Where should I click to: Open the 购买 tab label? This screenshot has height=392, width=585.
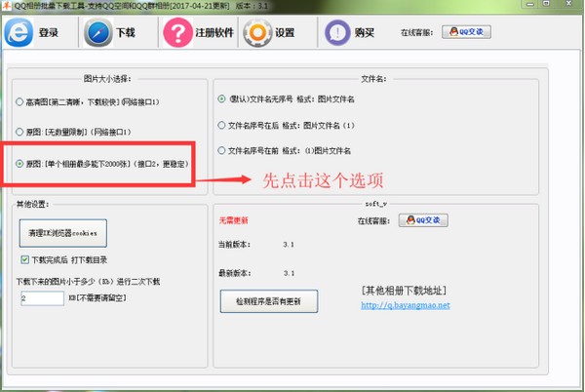(365, 33)
